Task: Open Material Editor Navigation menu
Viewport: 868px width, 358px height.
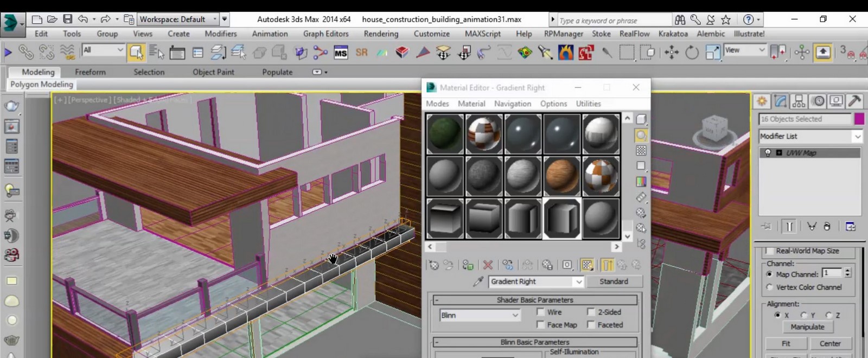Action: coord(513,104)
